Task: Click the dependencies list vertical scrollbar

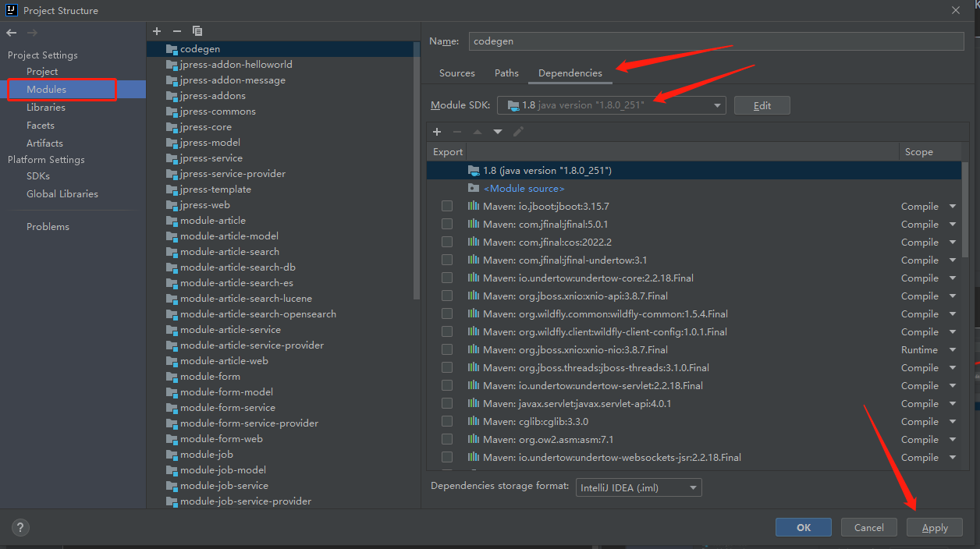Action: tap(966, 209)
